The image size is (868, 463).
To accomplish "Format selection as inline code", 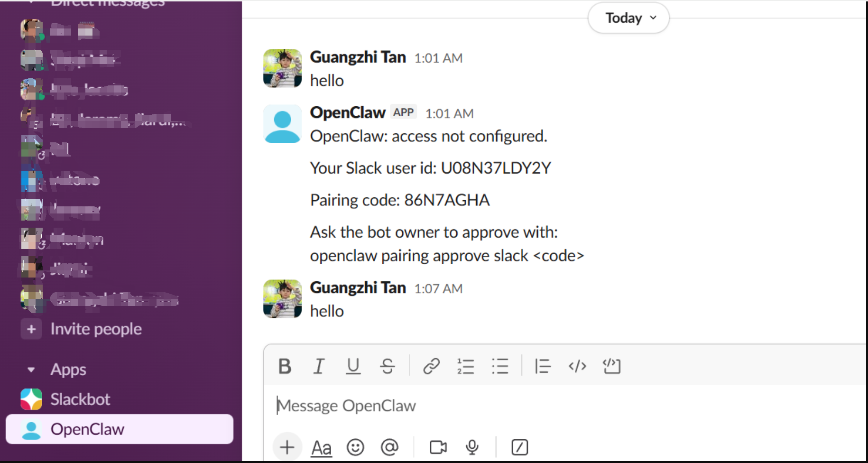I will (577, 366).
